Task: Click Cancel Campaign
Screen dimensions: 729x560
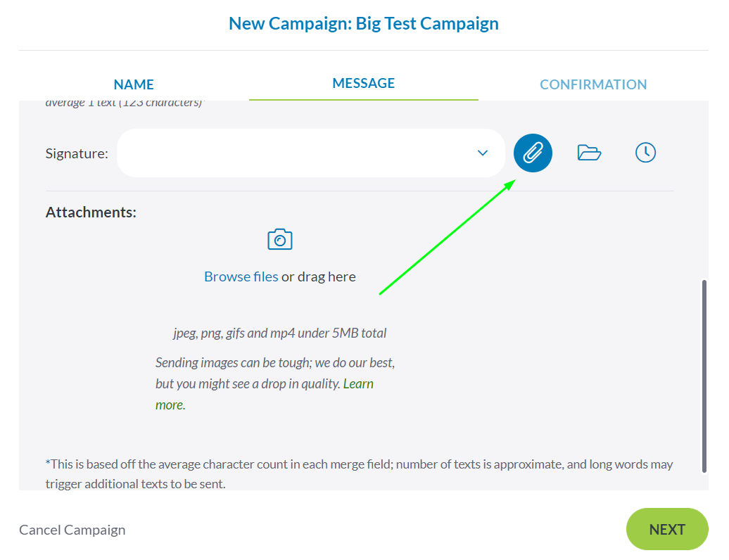Action: (72, 530)
